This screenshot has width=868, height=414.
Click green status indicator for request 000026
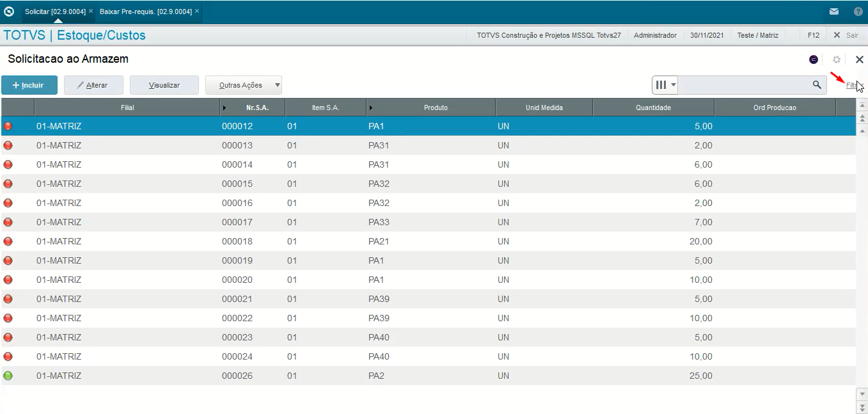[x=8, y=376]
